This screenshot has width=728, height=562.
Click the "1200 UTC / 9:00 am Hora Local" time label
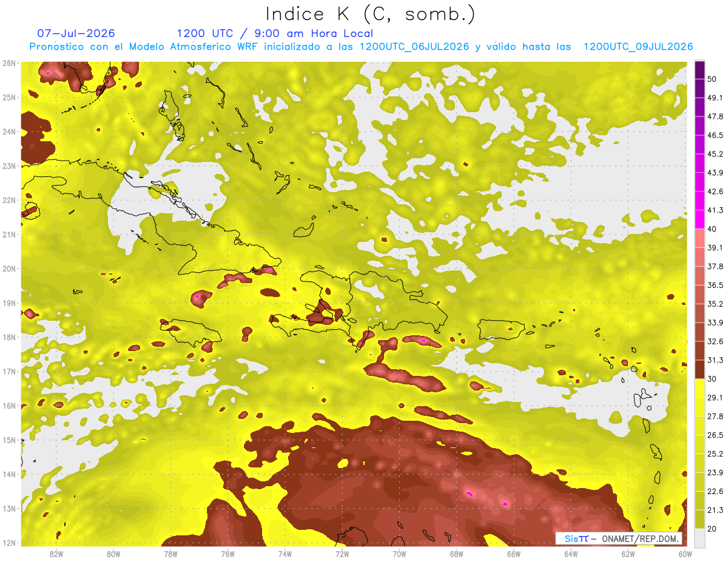tap(275, 33)
